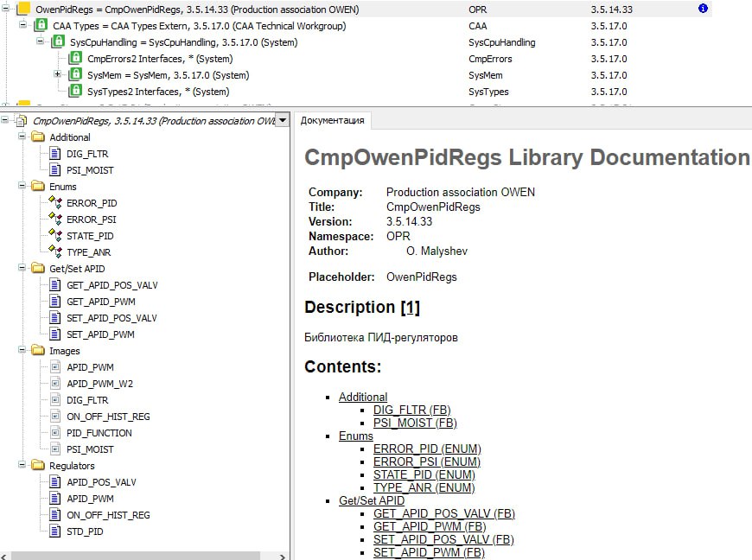Click the image icon beside ON_OFF_HIST_REG under Images
The width and height of the screenshot is (752, 560).
pyautogui.click(x=55, y=417)
